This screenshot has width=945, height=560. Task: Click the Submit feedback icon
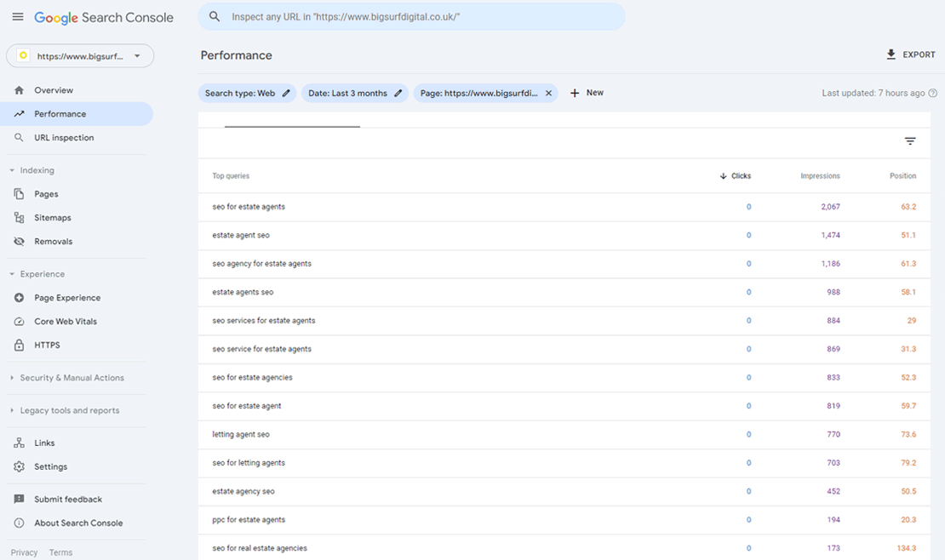click(x=20, y=499)
